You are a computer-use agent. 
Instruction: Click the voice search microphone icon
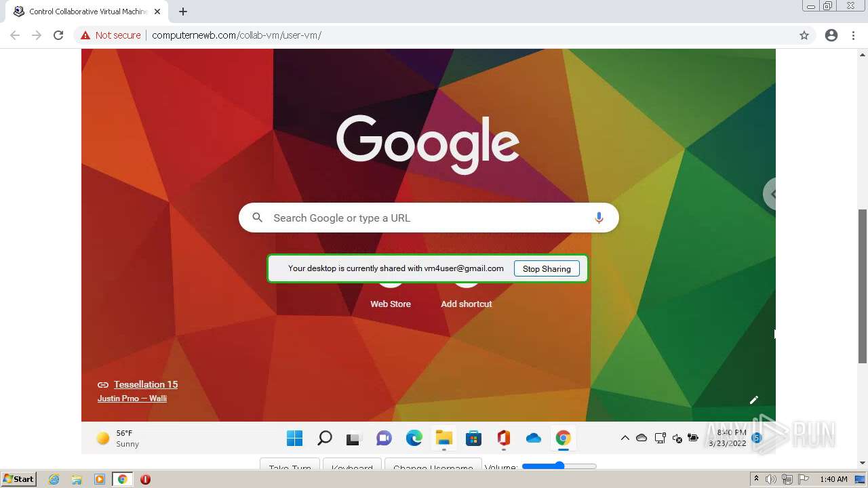pyautogui.click(x=599, y=218)
